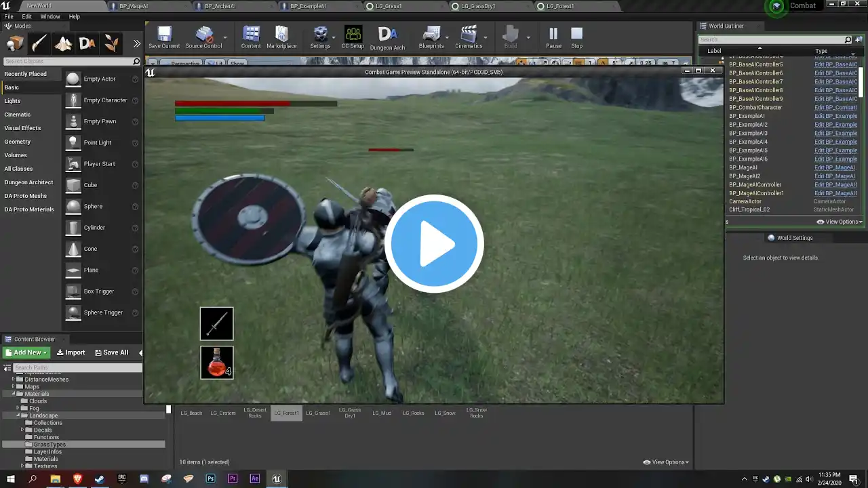Viewport: 868px width, 488px height.
Task: Click the large play button overlay
Action: 434,244
